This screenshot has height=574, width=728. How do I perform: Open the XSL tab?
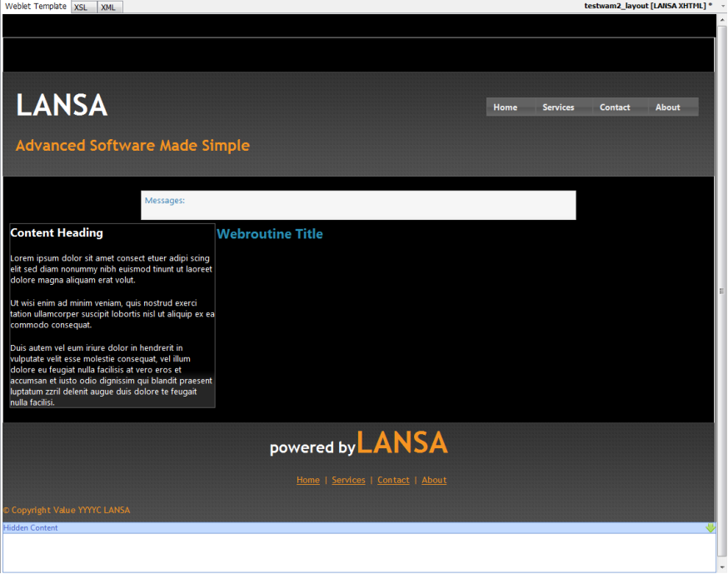[83, 7]
